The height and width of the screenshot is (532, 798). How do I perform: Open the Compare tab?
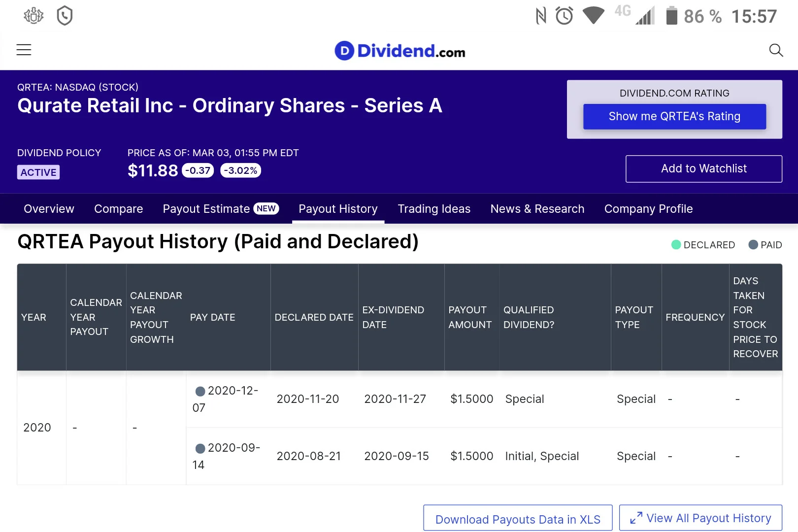click(x=118, y=209)
